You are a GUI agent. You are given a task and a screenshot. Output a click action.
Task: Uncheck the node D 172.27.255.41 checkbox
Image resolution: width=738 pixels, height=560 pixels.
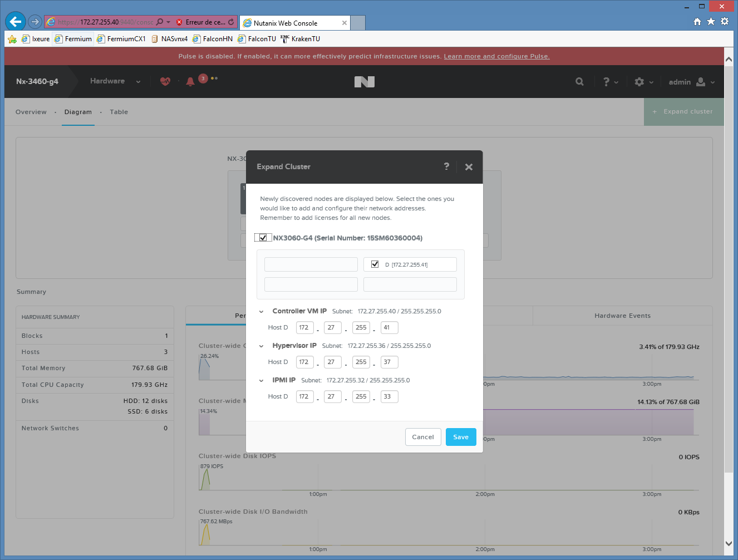click(x=375, y=264)
